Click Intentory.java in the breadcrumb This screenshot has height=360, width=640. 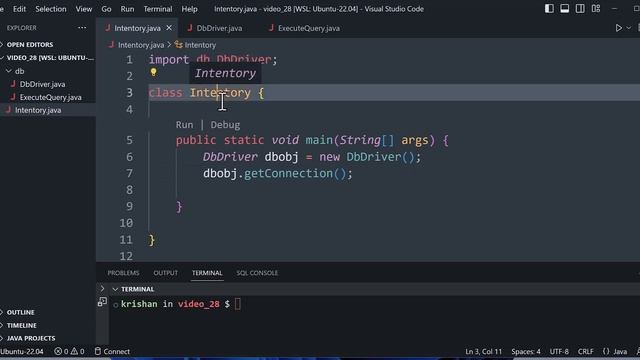pyautogui.click(x=141, y=45)
